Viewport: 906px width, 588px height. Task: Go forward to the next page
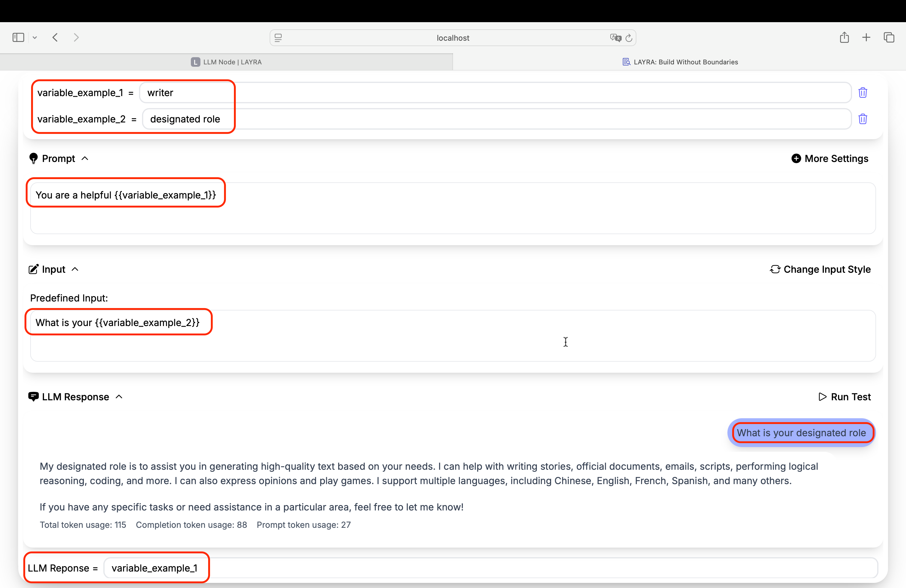click(76, 37)
